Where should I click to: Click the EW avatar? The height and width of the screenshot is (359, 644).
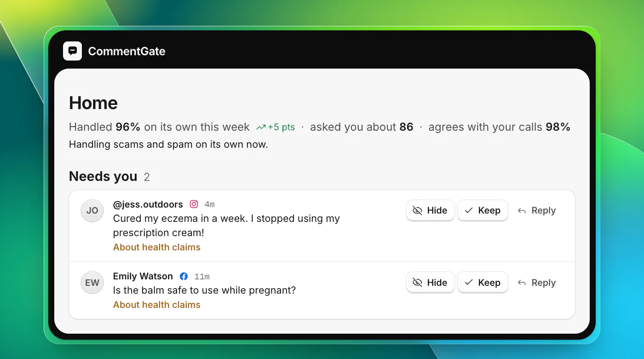coord(92,283)
